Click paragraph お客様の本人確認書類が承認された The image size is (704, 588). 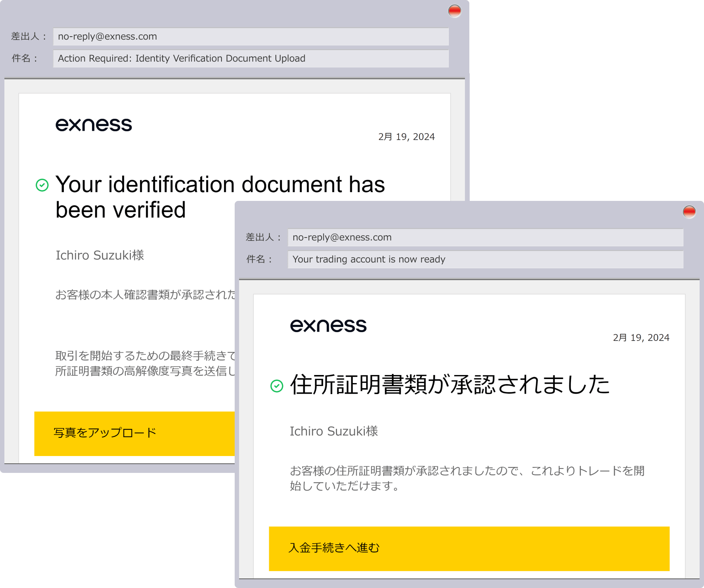click(x=145, y=295)
